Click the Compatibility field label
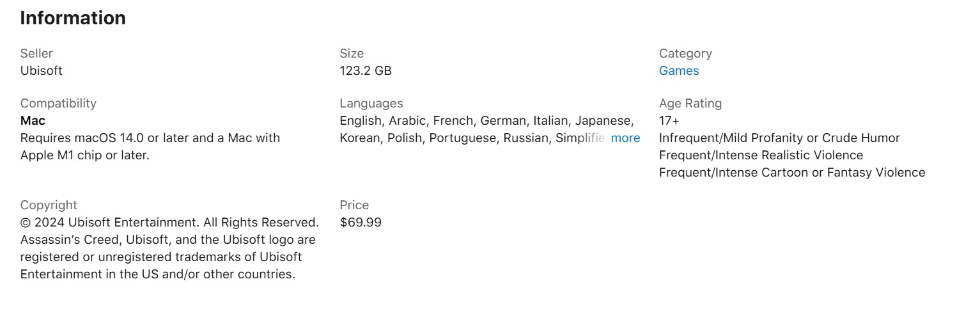980x318 pixels. coord(58,104)
